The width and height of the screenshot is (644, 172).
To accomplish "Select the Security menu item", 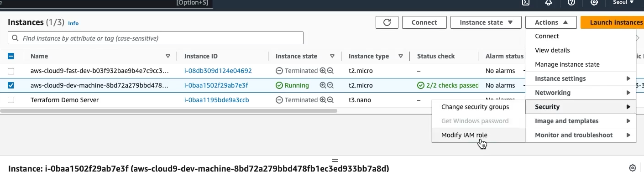I will (x=581, y=107).
